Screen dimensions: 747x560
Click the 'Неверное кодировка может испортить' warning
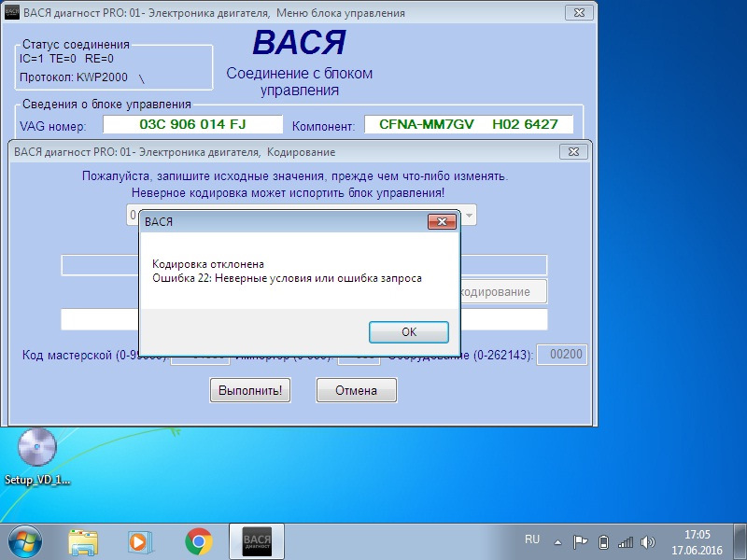(x=288, y=193)
